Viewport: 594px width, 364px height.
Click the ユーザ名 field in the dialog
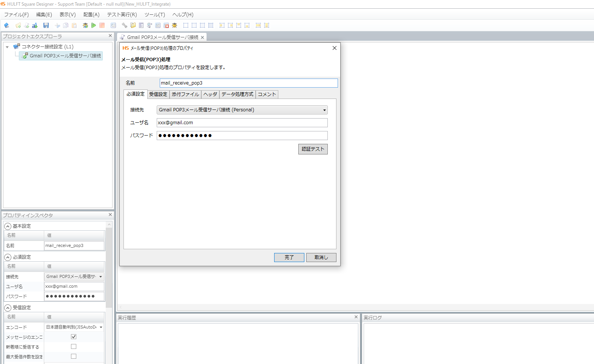pos(242,123)
